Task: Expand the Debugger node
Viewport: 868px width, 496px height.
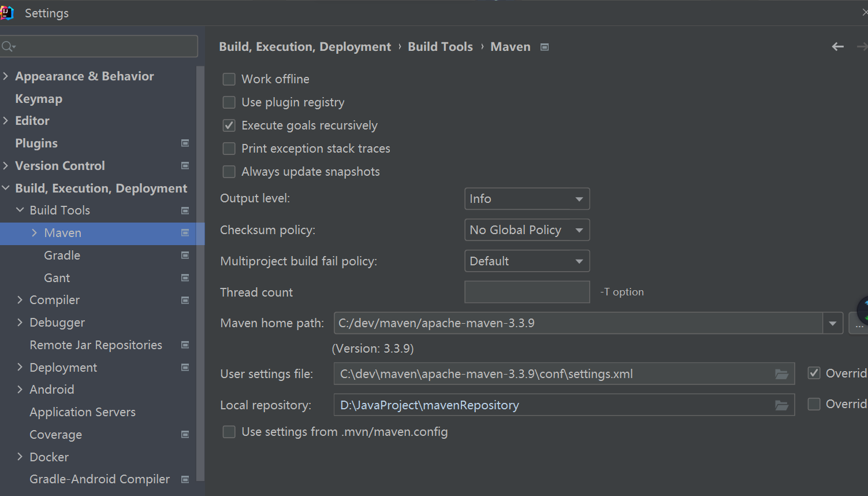Action: coord(20,322)
